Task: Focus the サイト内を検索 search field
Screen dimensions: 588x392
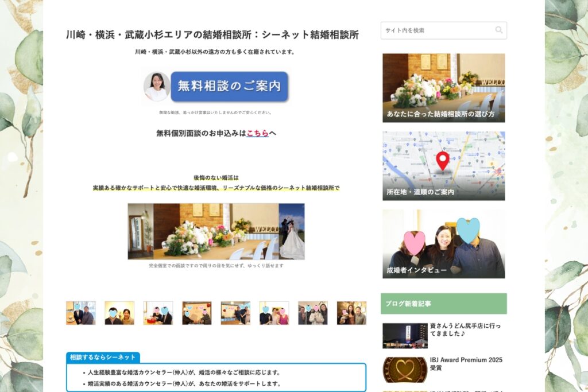Action: (436, 30)
